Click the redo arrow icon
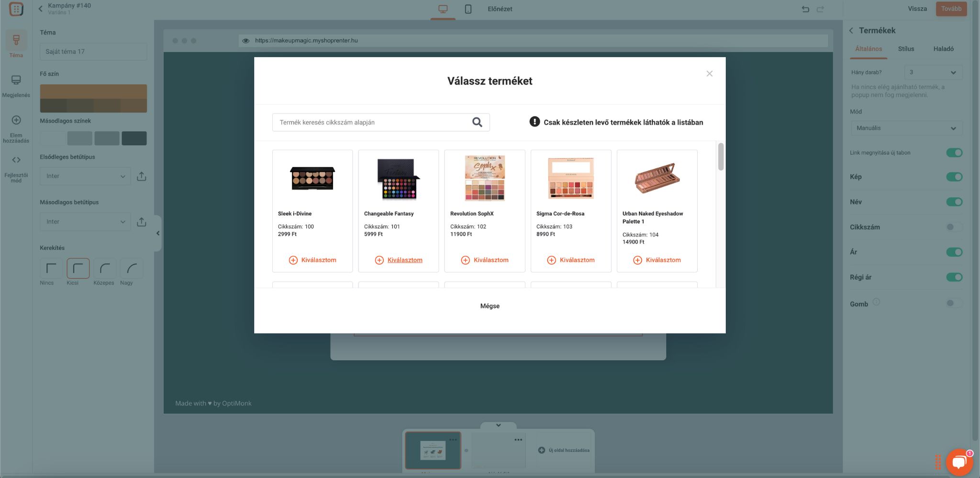 coord(820,9)
